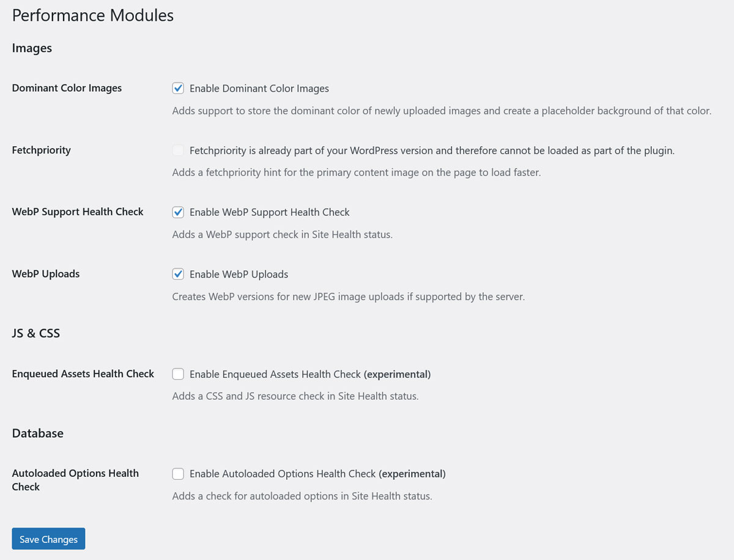
Task: Click the WebP Uploads row title
Action: [x=46, y=274]
